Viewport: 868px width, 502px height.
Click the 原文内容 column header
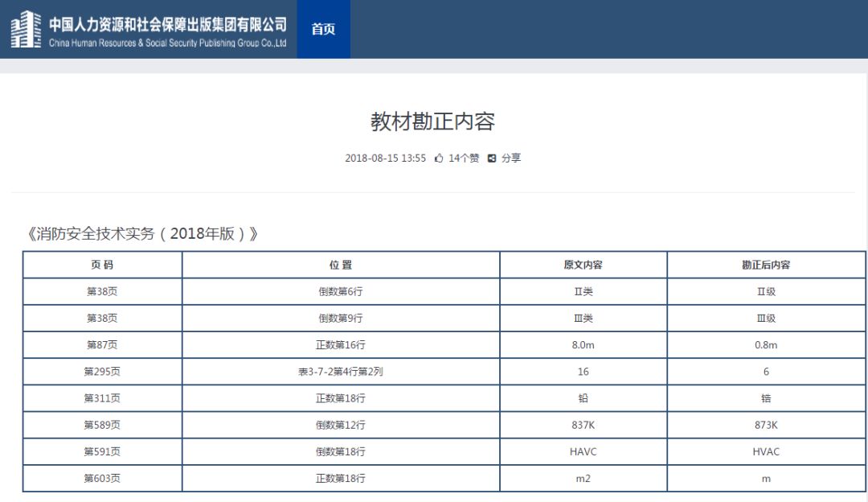[x=583, y=265]
